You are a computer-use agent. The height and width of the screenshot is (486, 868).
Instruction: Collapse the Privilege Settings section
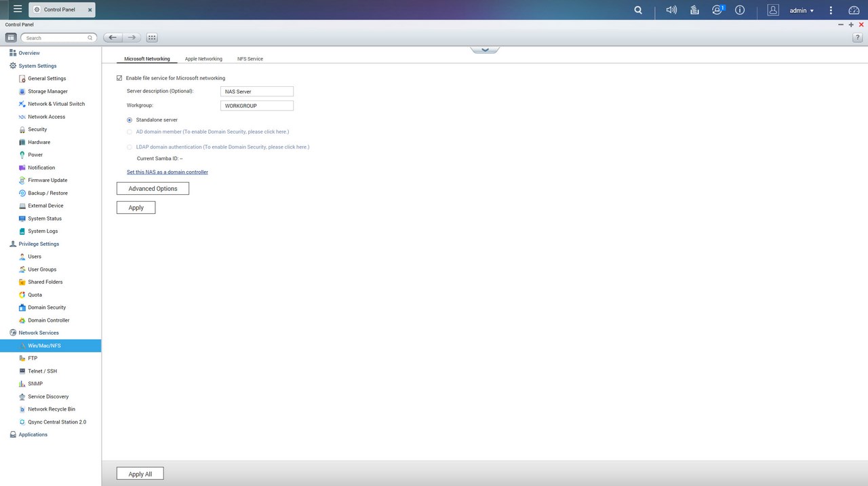pos(39,244)
